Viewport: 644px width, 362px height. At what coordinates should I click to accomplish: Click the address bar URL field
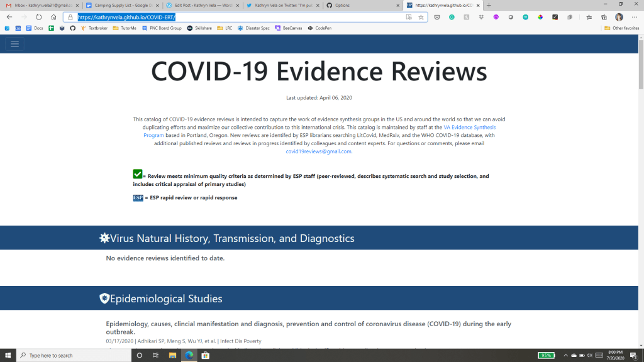pos(239,17)
